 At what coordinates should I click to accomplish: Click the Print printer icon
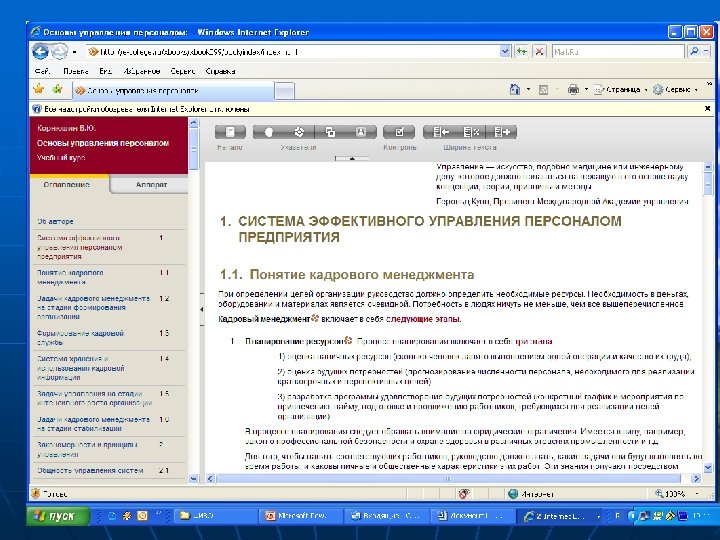(x=573, y=90)
